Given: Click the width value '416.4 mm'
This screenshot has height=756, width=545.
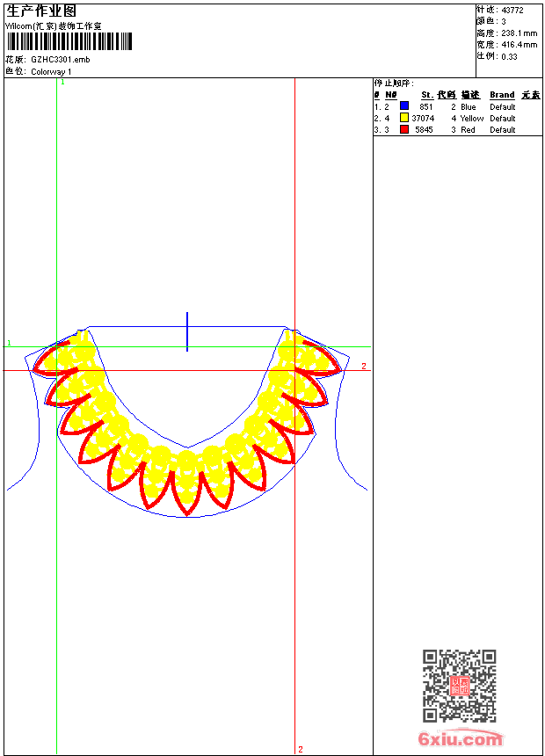Looking at the screenshot, I should coord(519,45).
